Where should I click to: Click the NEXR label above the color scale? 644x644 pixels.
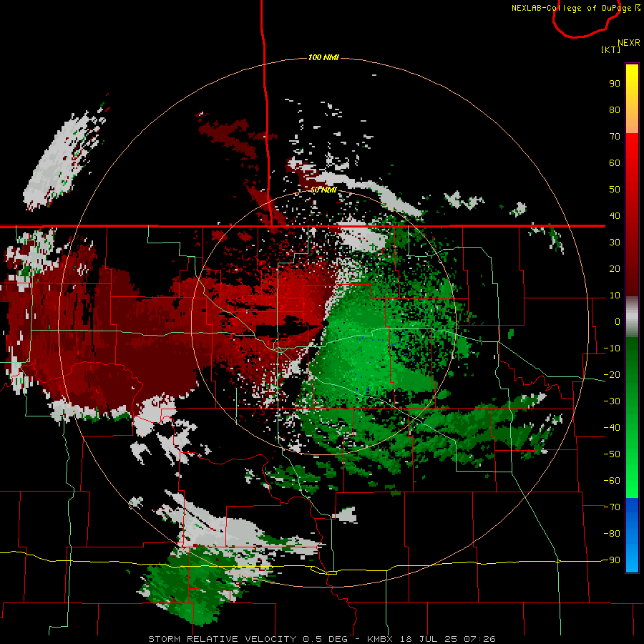629,43
